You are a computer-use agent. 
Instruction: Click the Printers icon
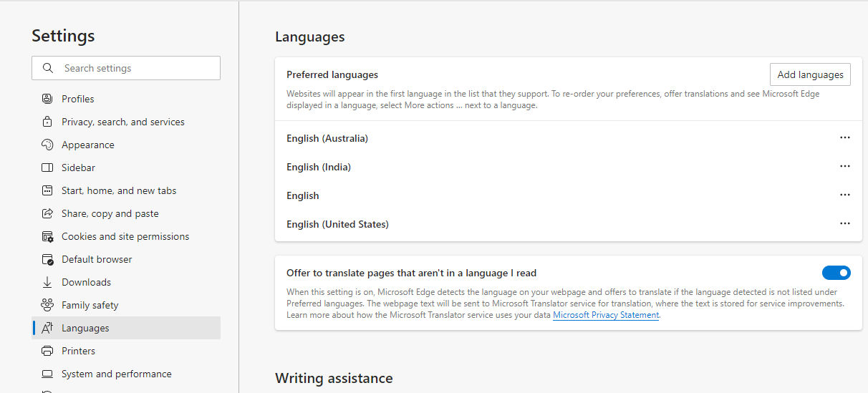point(47,351)
